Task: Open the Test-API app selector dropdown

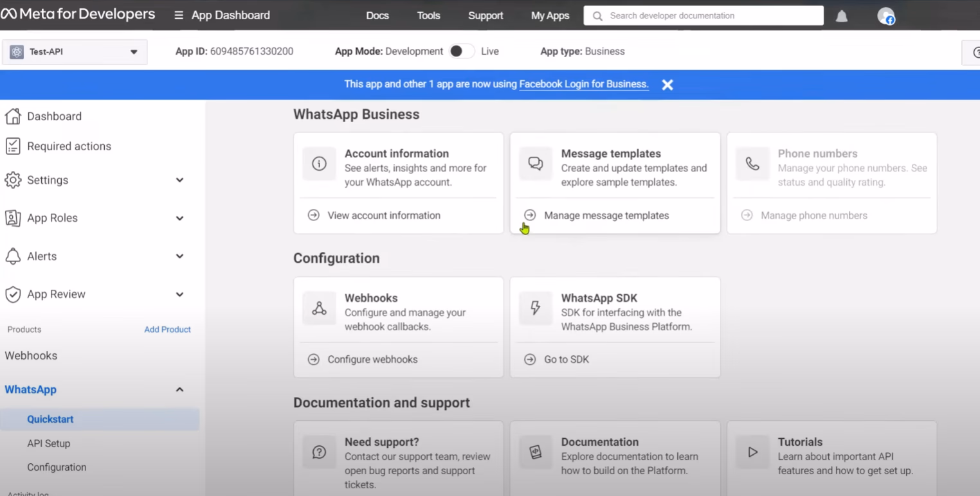Action: (75, 52)
